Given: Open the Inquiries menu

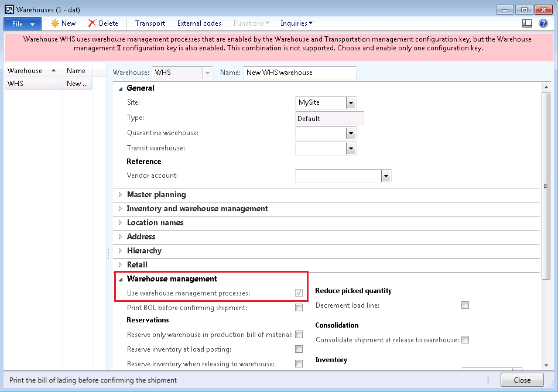Looking at the screenshot, I should (296, 23).
